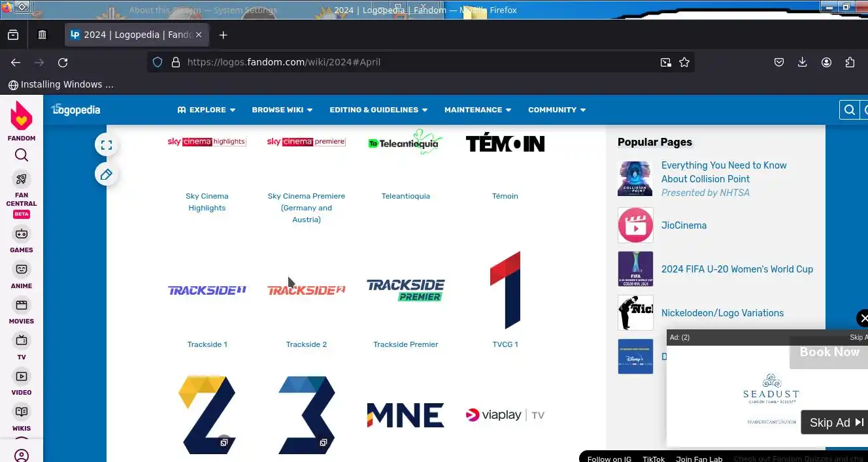Click Save to Pocket icon
Viewport: 868px width, 462px height.
(x=779, y=62)
